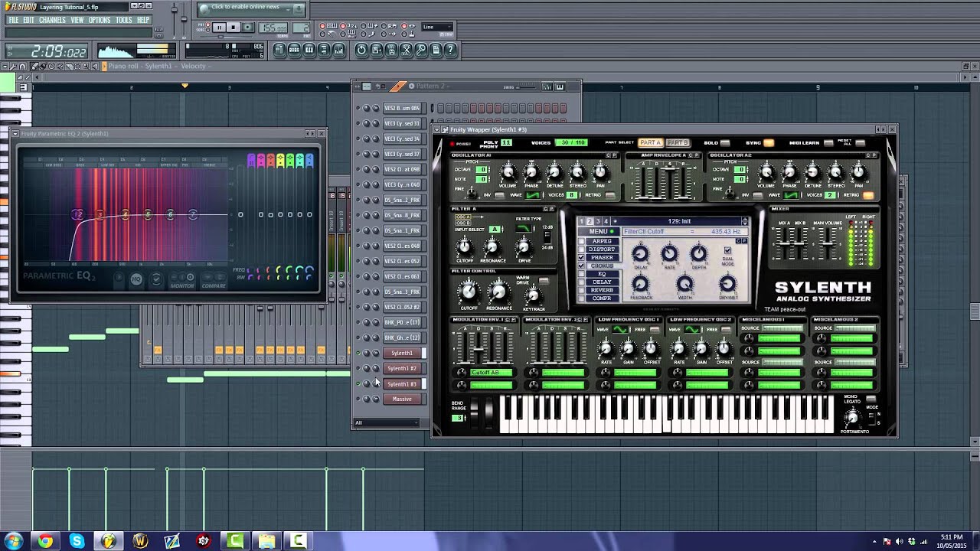Select PART B in Sylenth
This screenshot has height=551, width=980.
tap(677, 143)
